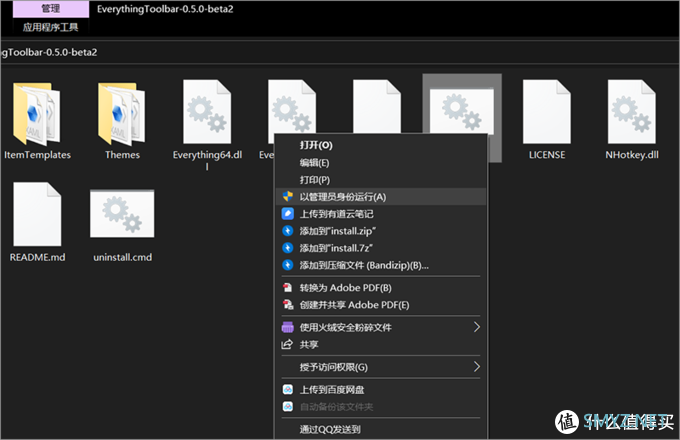Select the uninstall.cmd file icon
Image resolution: width=680 pixels, height=440 pixels.
tap(122, 214)
